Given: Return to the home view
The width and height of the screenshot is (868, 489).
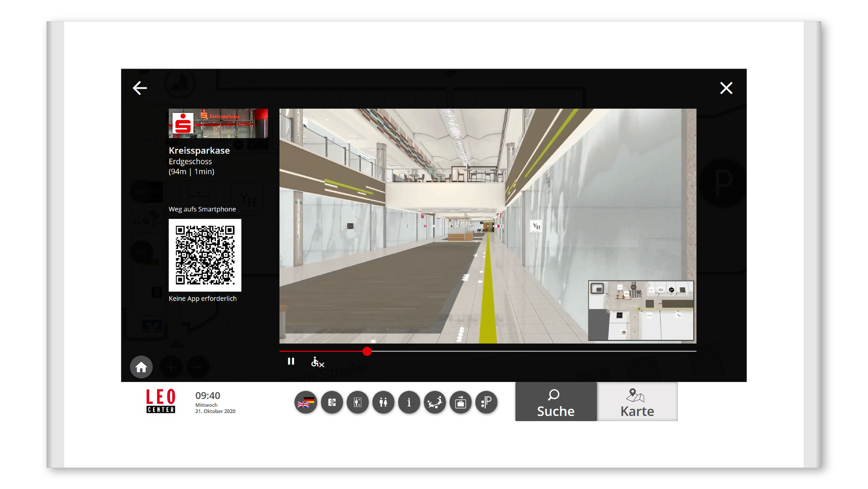Looking at the screenshot, I should 141,367.
